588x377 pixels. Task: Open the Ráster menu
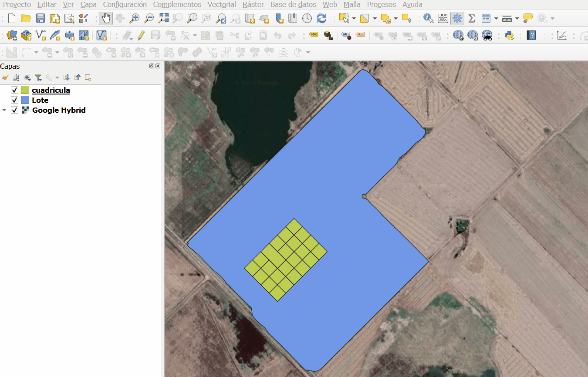(x=253, y=4)
